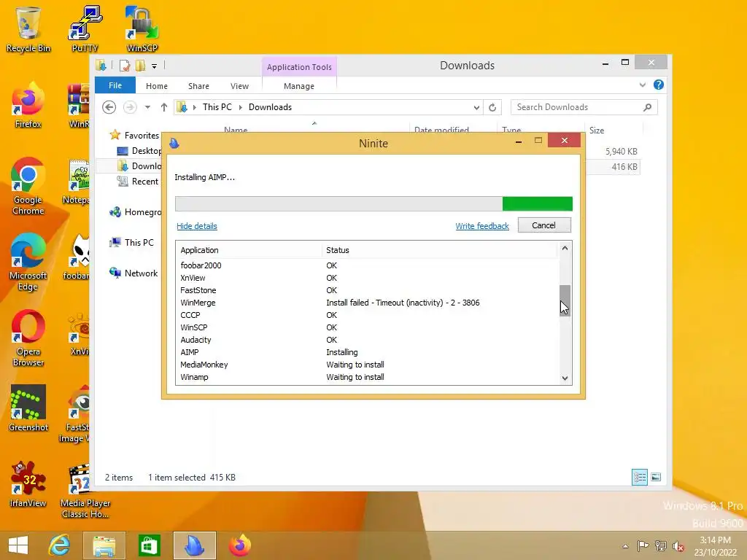
Task: Select Recent in navigation pane
Action: [138, 182]
